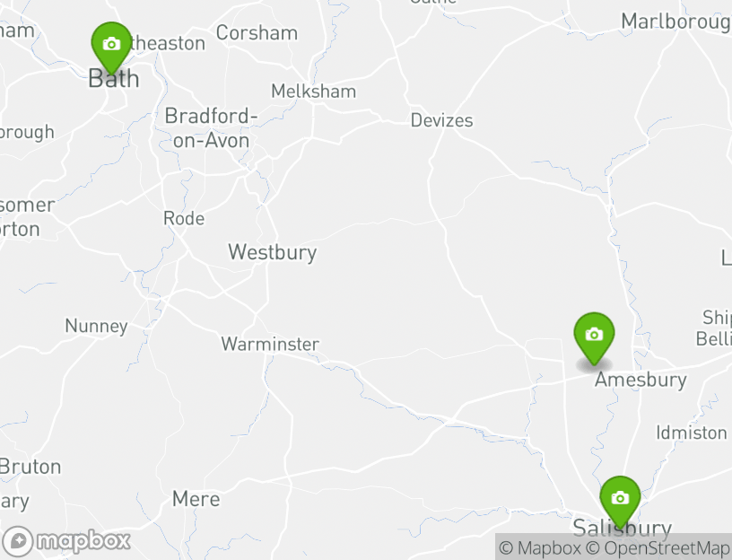This screenshot has width=732, height=560.
Task: Select the Rode village label
Action: click(x=184, y=219)
